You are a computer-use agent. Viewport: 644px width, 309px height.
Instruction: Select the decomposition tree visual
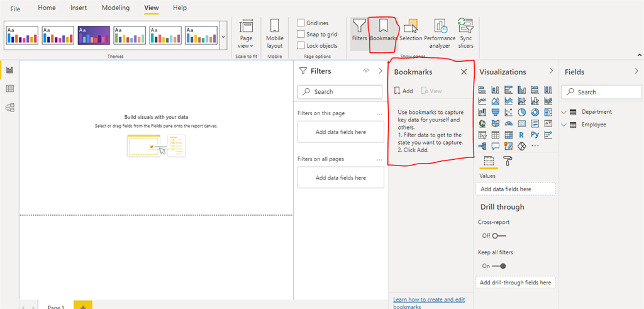[x=482, y=146]
